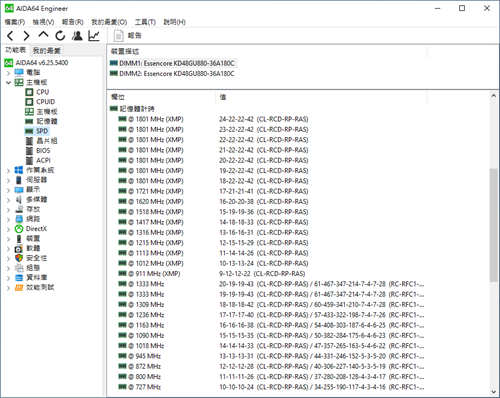
Task: Click the scroll-down arrow of the value list
Action: pos(493,392)
